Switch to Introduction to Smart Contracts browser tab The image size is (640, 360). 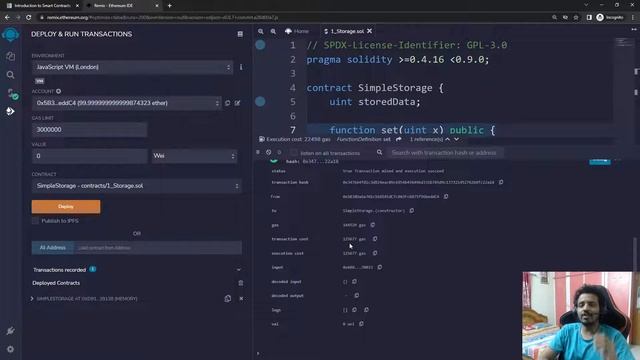tap(42, 6)
